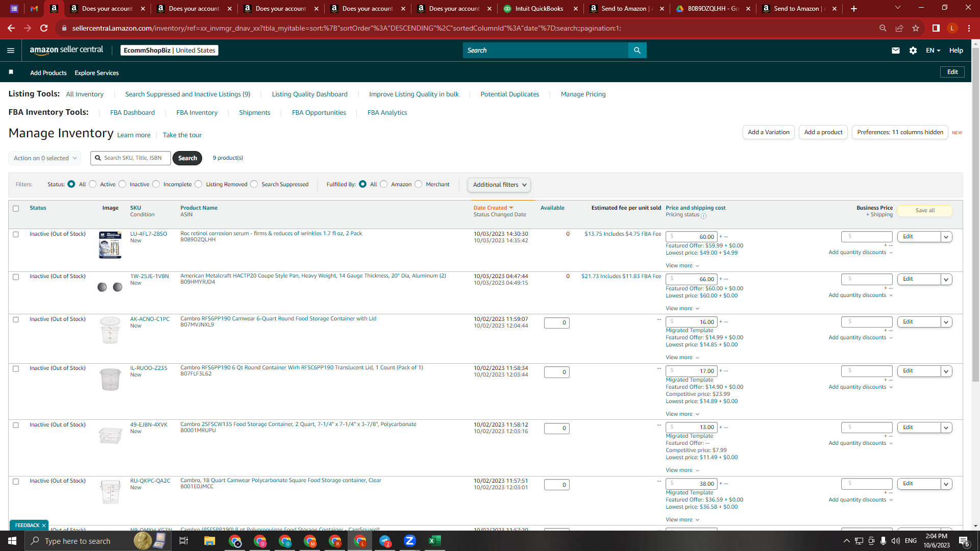The height and width of the screenshot is (551, 980).
Task: Open the Seller Central hamburger menu
Action: (11, 50)
